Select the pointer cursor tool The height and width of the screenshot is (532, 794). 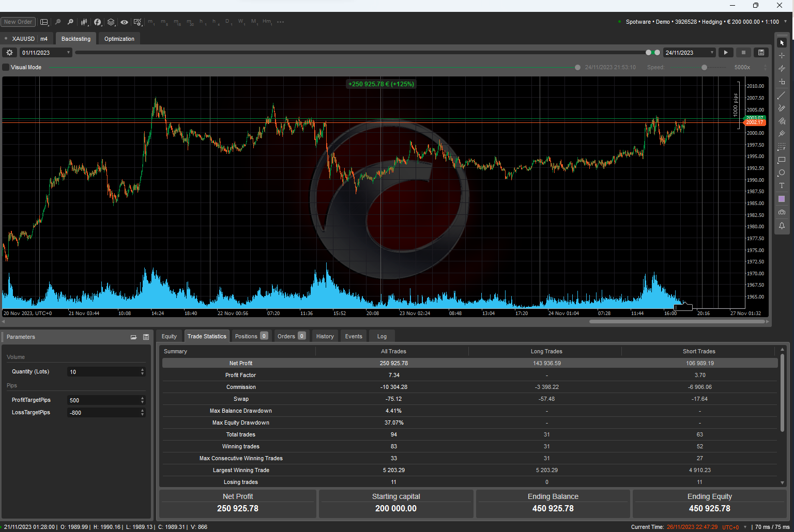[x=782, y=42]
